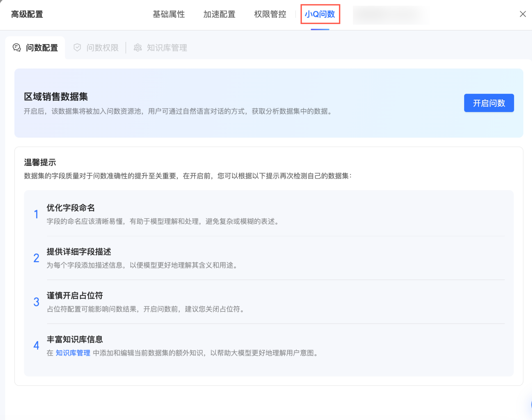Click the sentence starting 数据集的字段质量
The image size is (532, 420).
(188, 176)
